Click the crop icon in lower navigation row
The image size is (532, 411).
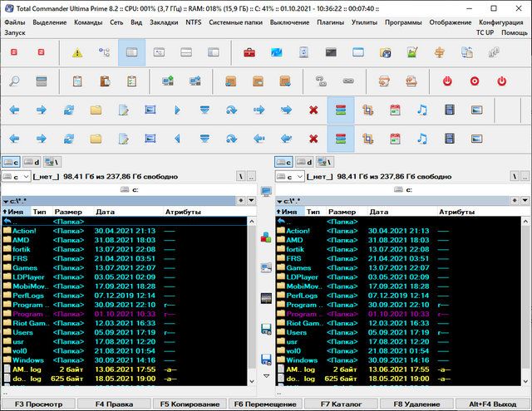(x=367, y=139)
